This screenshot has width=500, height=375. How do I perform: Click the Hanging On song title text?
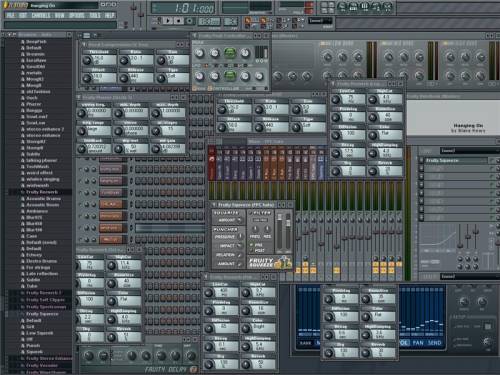tap(468, 126)
